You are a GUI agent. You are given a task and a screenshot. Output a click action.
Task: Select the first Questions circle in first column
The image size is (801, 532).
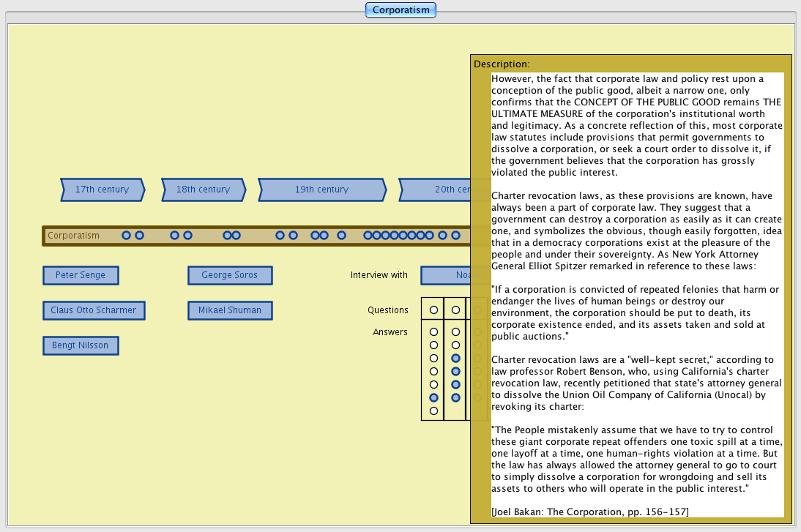point(433,310)
